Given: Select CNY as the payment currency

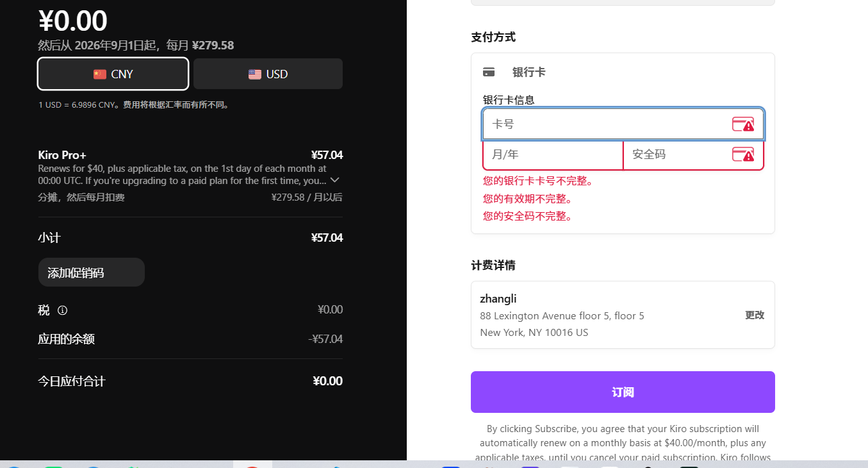Looking at the screenshot, I should pos(113,74).
